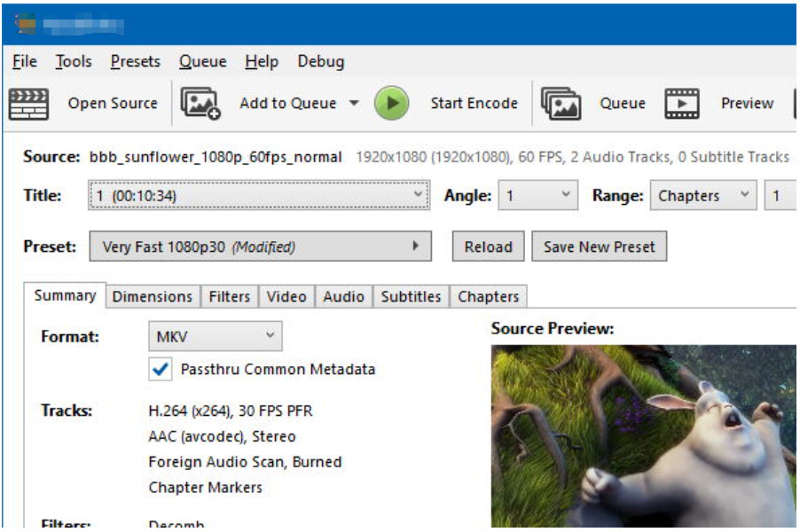This screenshot has width=800, height=532.
Task: Click the green Start Encode play icon
Action: (391, 103)
